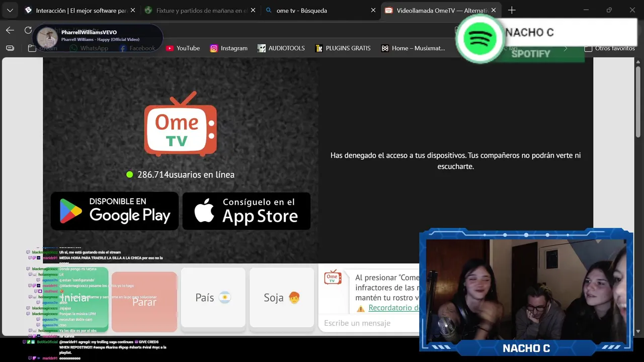
Task: Stop the chat with the Parar button
Action: [x=144, y=302]
